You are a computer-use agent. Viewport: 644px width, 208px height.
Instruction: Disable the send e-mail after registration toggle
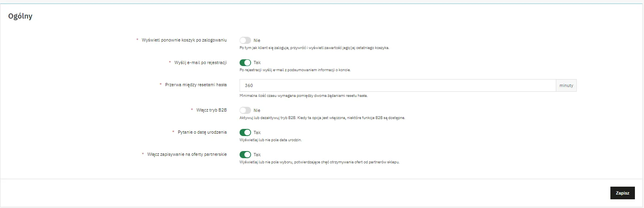245,62
